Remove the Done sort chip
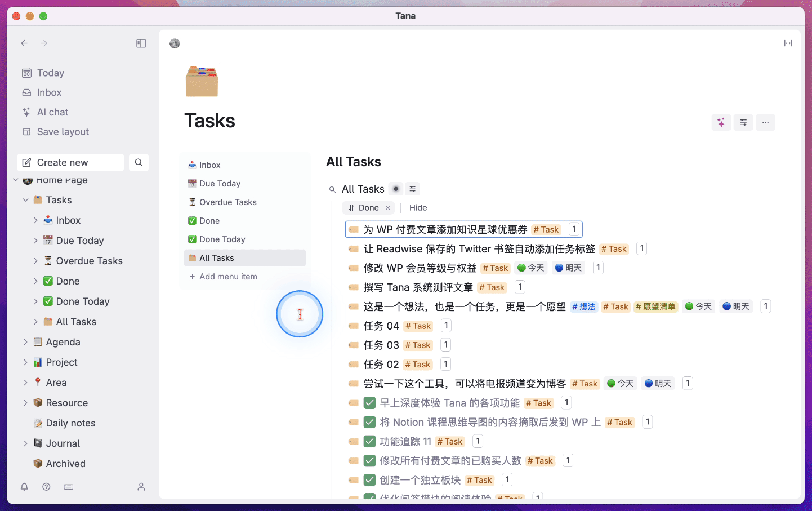The height and width of the screenshot is (511, 812). [388, 208]
